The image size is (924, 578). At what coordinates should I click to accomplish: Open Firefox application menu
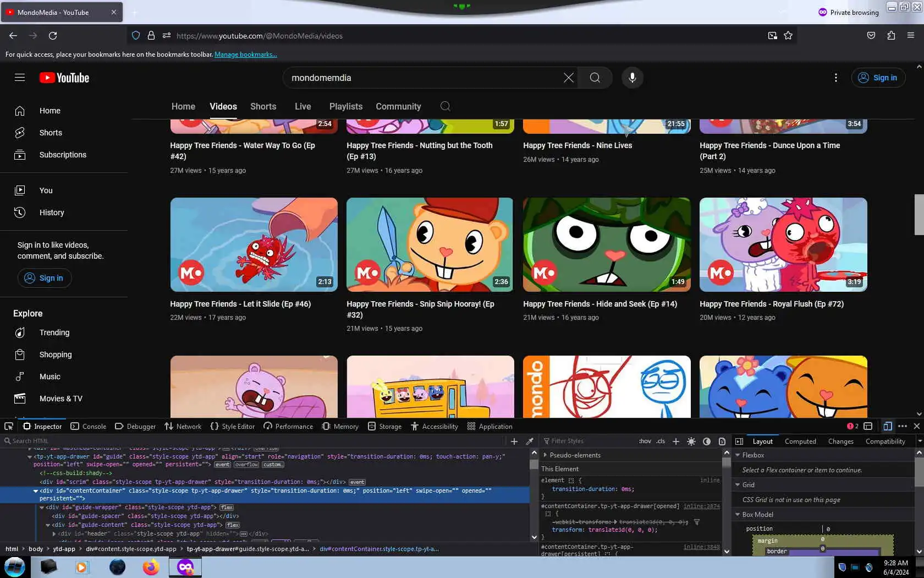coord(911,36)
